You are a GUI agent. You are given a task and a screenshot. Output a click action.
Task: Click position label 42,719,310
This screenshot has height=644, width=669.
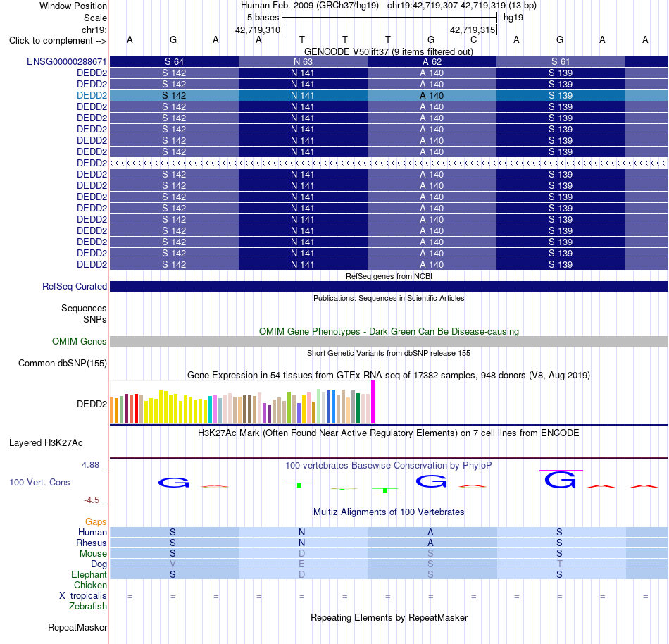tap(258, 30)
